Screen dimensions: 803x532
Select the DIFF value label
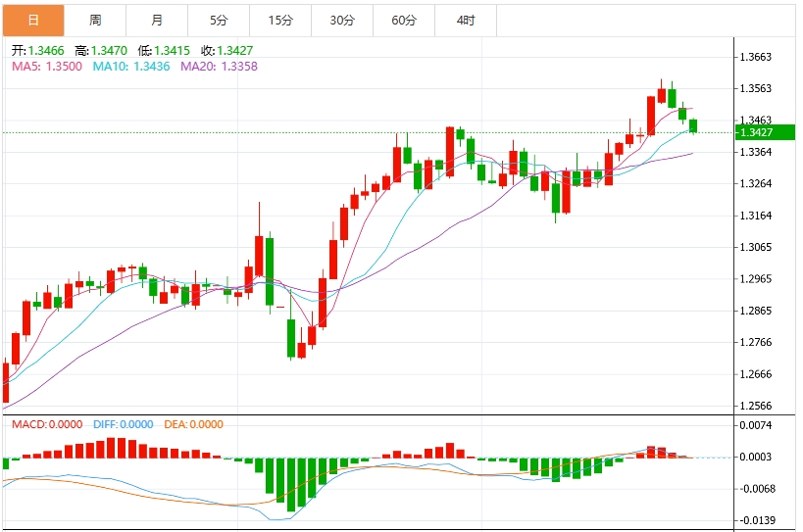click(x=123, y=424)
